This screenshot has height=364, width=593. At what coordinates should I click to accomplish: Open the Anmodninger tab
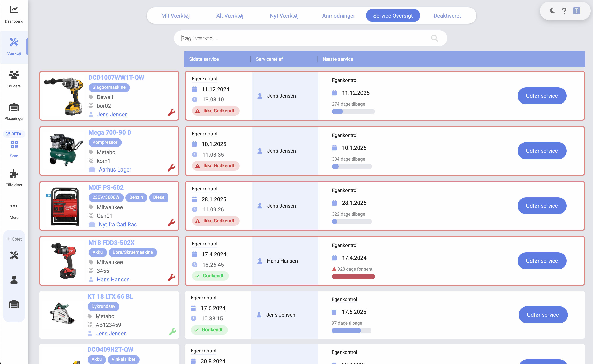tap(338, 16)
